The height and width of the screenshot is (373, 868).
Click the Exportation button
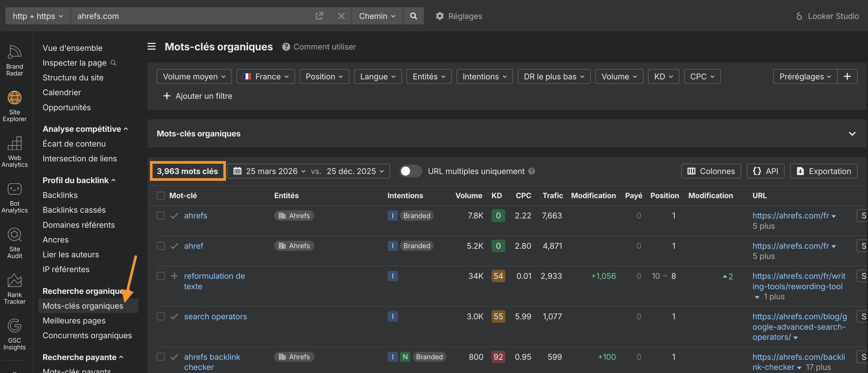pos(824,171)
